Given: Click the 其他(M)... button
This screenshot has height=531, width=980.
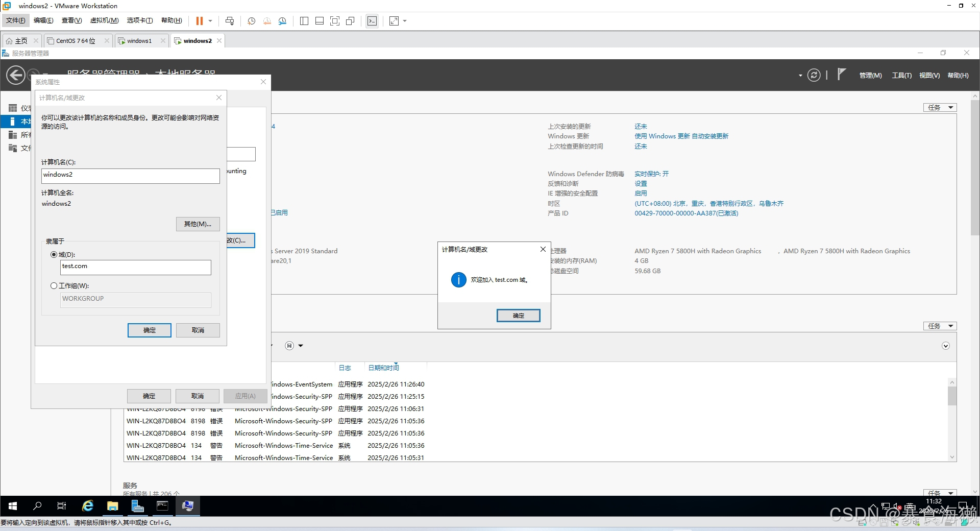Looking at the screenshot, I should click(x=198, y=224).
